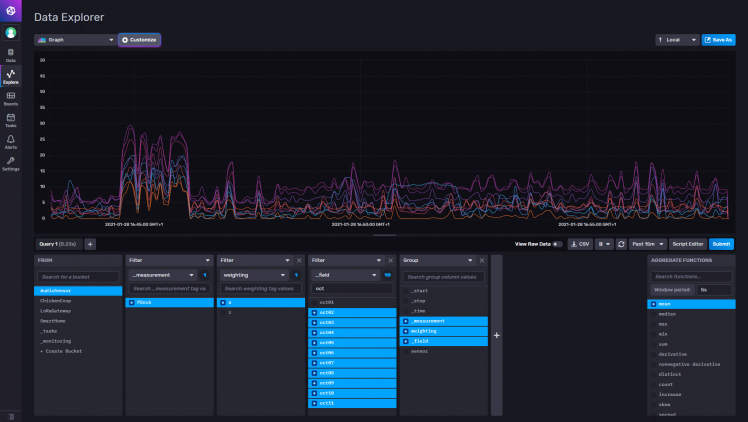Open the Data section in sidebar
The image size is (748, 422).
pos(11,54)
